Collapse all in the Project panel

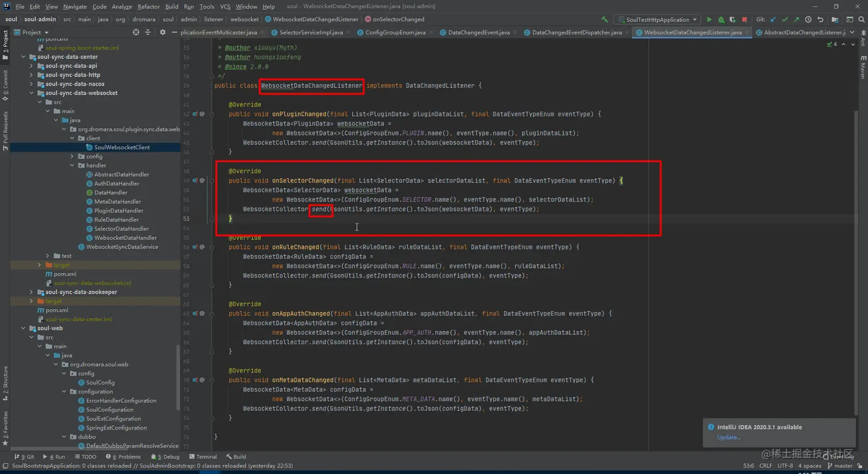point(148,33)
